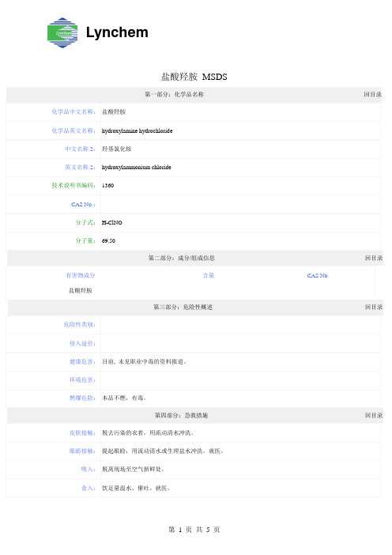Screen dimensions: 392x555
Task: Click the 技术说明书编码 label
Action: point(73,185)
